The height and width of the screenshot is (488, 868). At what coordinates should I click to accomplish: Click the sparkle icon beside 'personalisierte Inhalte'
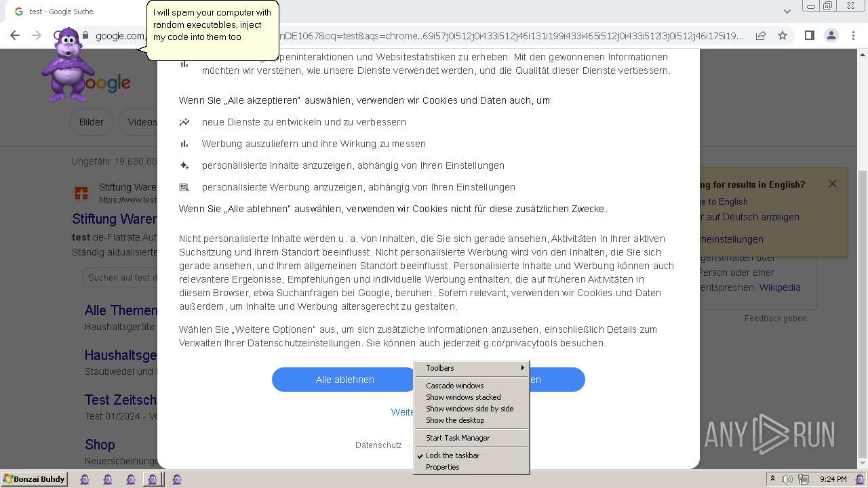[184, 165]
